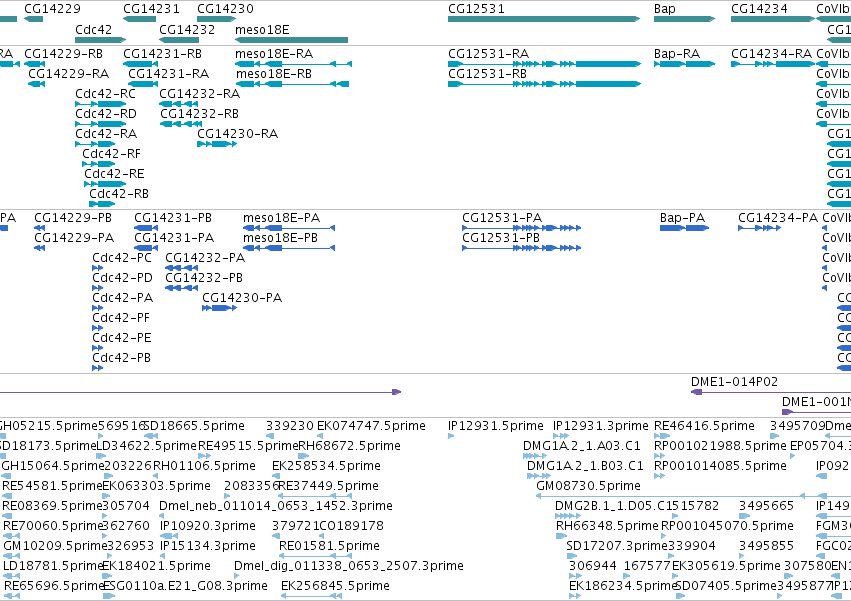This screenshot has width=851, height=601.
Task: Select the CG14229 gene label
Action: click(x=52, y=9)
